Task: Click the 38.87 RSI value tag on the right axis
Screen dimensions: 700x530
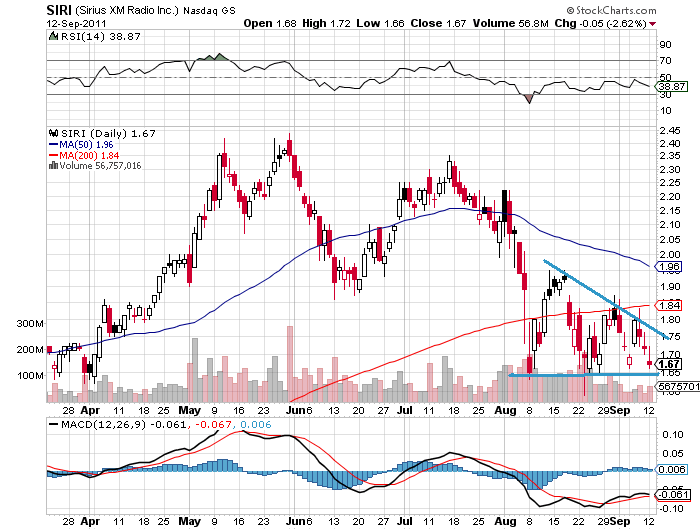Action: (671, 86)
